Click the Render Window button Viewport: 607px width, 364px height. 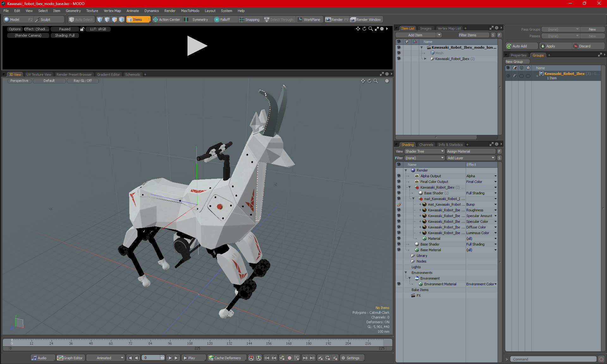coord(366,20)
